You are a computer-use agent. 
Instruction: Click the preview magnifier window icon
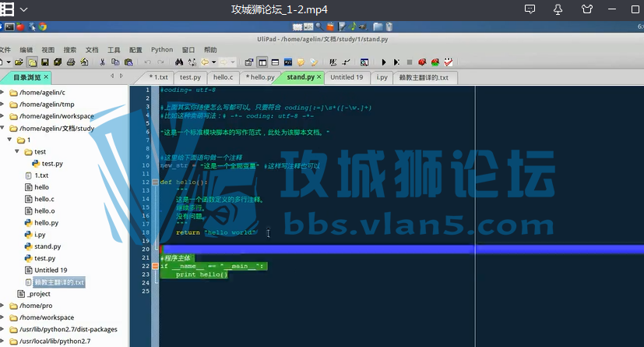pos(364,62)
